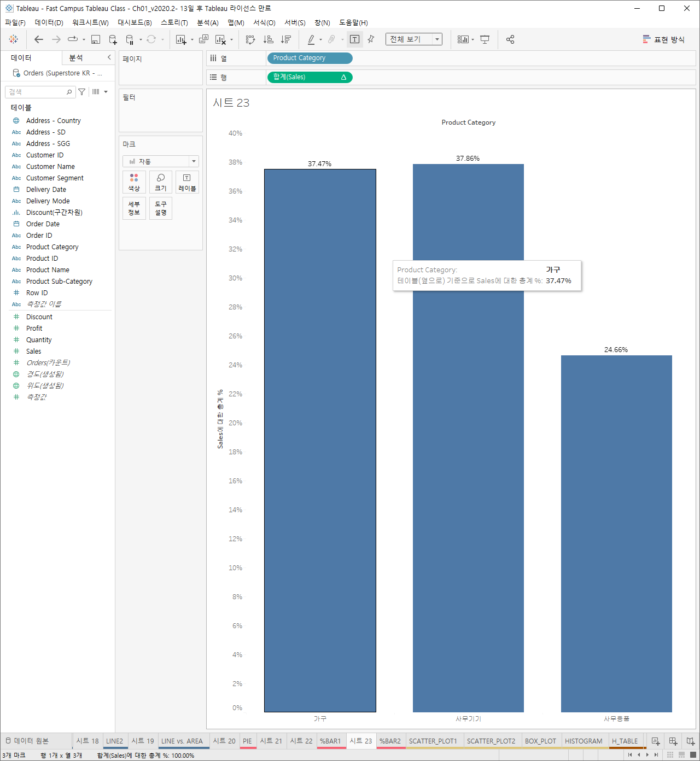Sort bars ascending
This screenshot has height=761, width=700.
coord(268,39)
